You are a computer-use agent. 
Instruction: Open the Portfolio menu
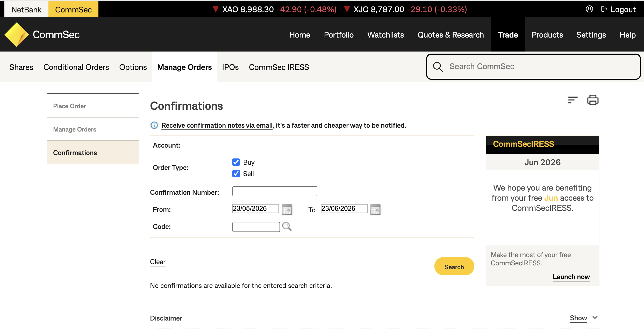[339, 35]
